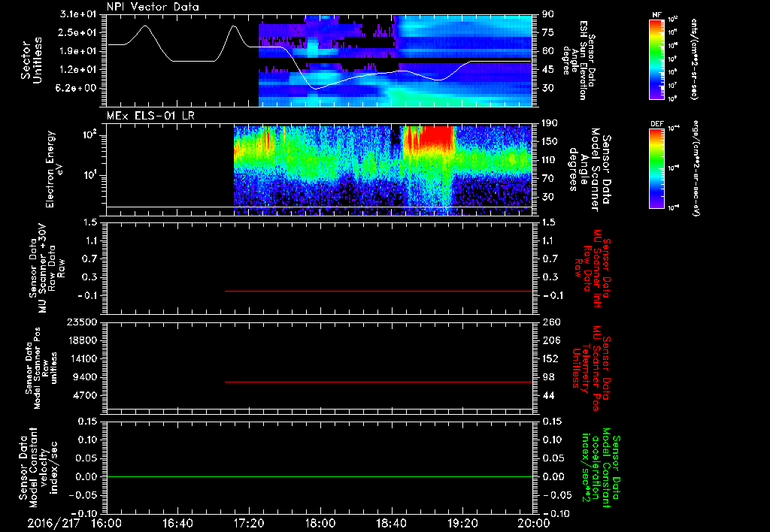
Task: Click the red line in Scanner Pos panel
Action: tap(378, 382)
